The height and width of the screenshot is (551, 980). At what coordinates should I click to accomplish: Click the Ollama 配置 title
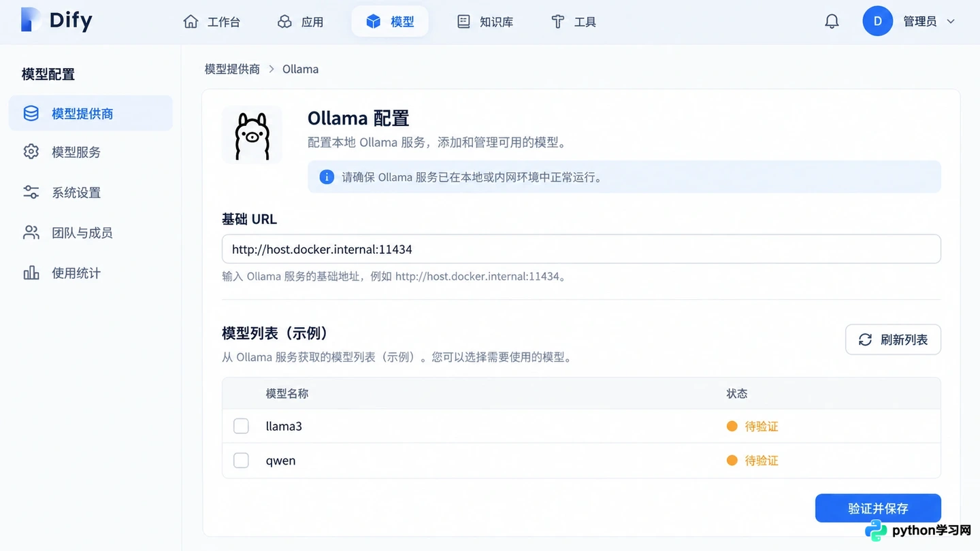(358, 118)
